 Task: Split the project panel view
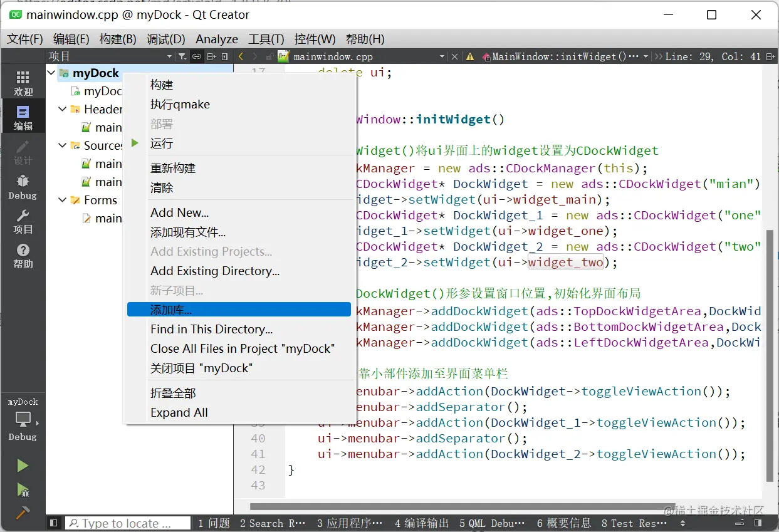[212, 56]
